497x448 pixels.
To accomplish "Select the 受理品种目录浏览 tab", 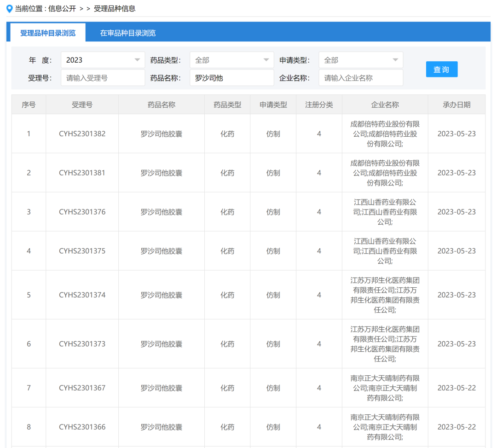I will (x=48, y=33).
